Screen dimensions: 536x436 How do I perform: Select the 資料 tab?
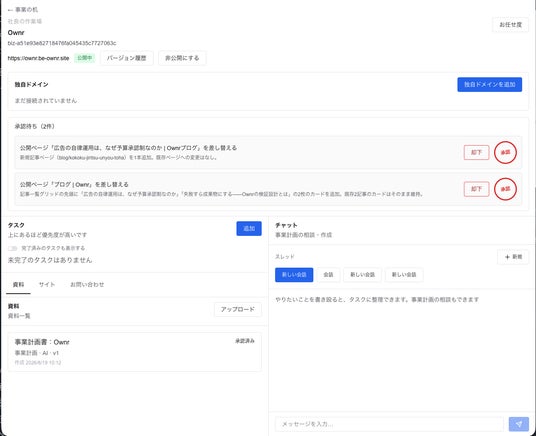pos(18,285)
